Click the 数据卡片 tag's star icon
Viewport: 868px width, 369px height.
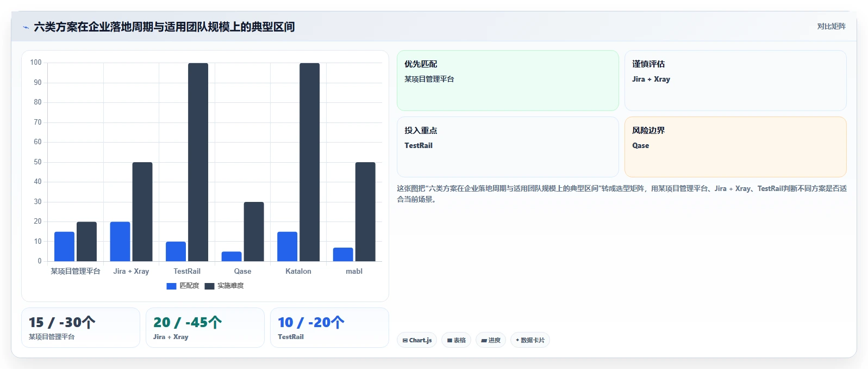tap(517, 340)
